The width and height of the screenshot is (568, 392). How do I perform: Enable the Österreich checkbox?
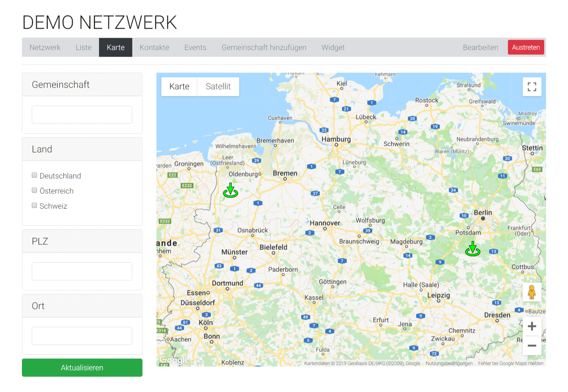tap(34, 190)
